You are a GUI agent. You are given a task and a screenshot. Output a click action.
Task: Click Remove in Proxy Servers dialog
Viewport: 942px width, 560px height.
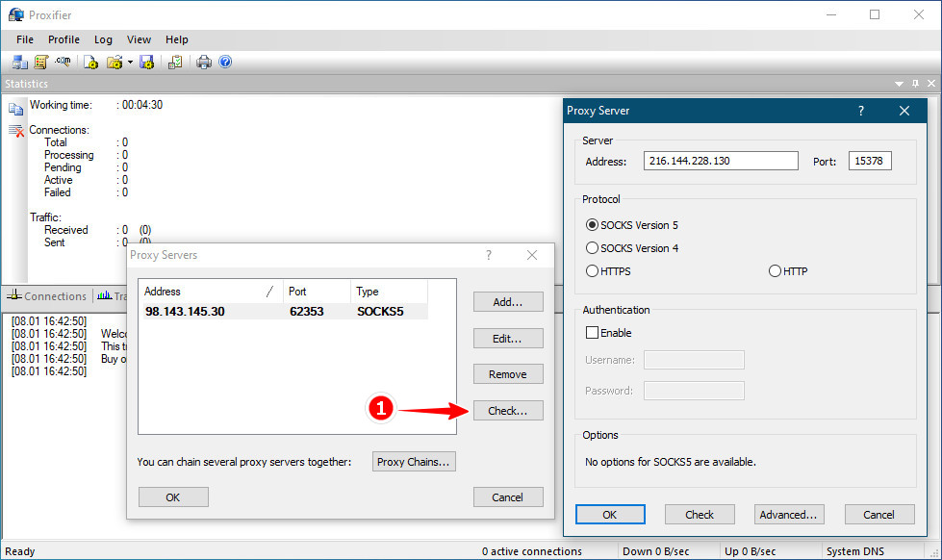508,373
